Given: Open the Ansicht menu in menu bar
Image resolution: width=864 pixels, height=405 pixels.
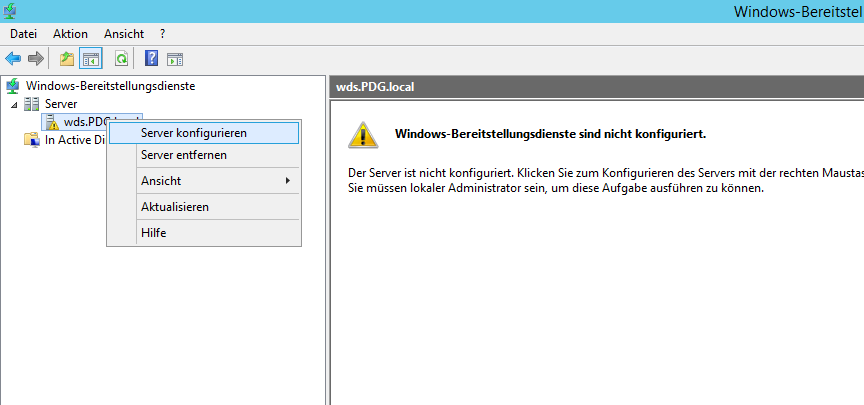Looking at the screenshot, I should 124,34.
